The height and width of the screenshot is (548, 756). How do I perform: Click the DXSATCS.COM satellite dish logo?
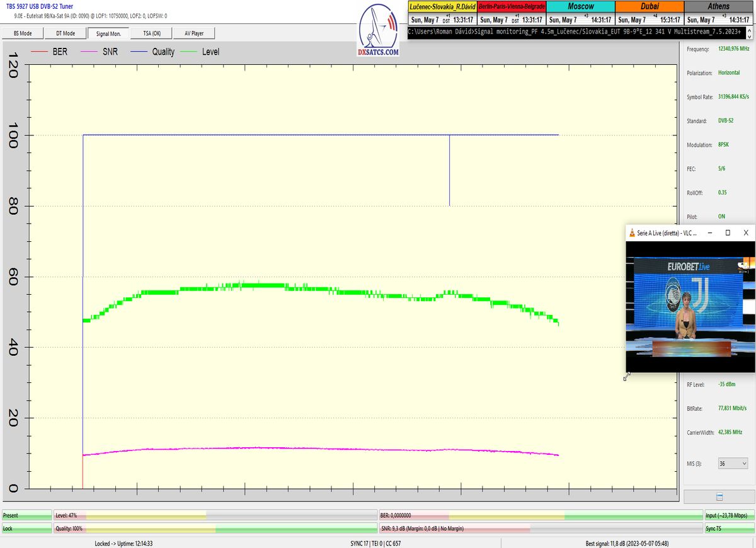coord(378,29)
